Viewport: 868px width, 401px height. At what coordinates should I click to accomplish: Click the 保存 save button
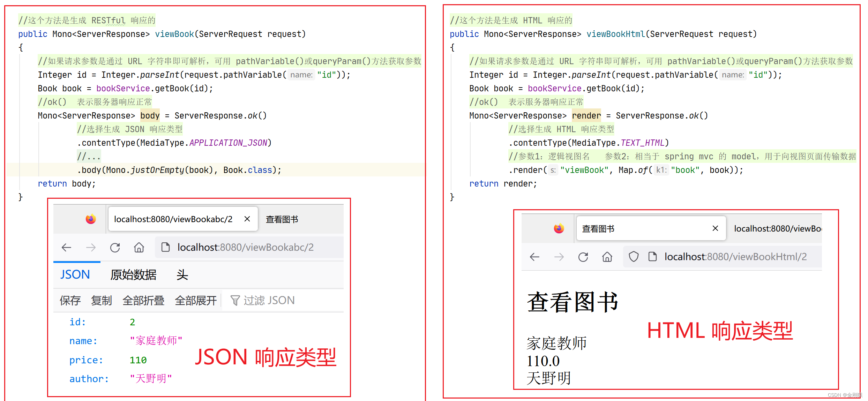[70, 300]
